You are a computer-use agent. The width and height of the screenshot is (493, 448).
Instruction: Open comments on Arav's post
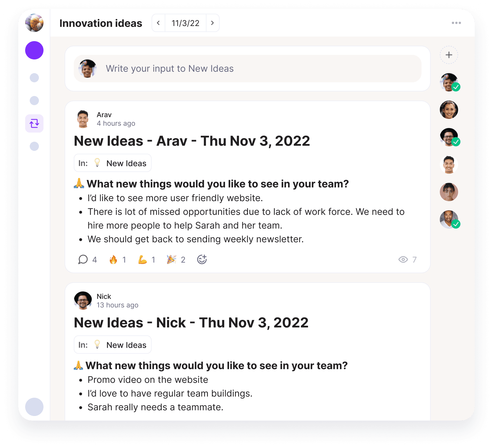pyautogui.click(x=88, y=259)
